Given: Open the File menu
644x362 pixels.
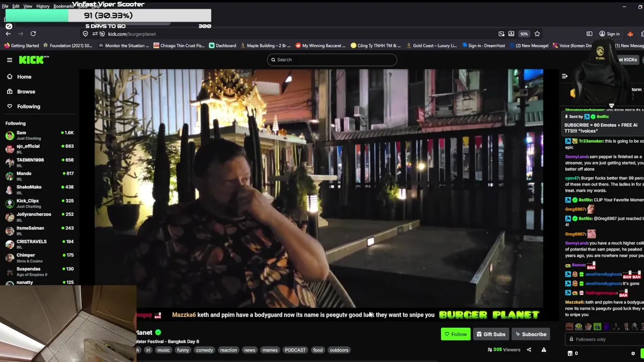Looking at the screenshot, I should click(x=5, y=6).
